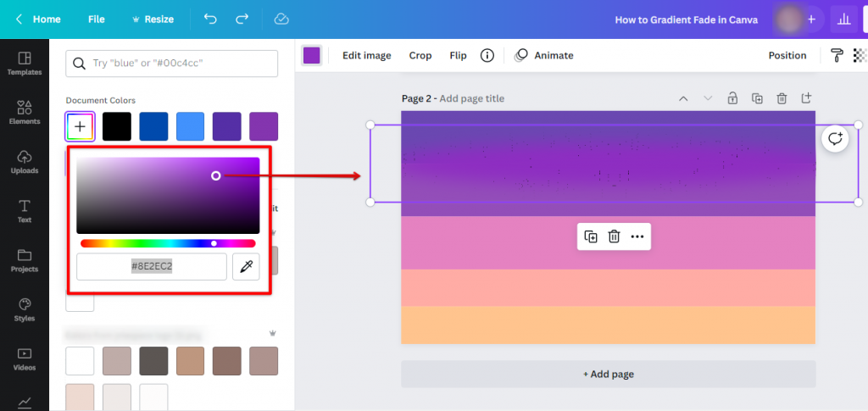Click the Edit image button
The height and width of the screenshot is (411, 868).
pyautogui.click(x=366, y=55)
